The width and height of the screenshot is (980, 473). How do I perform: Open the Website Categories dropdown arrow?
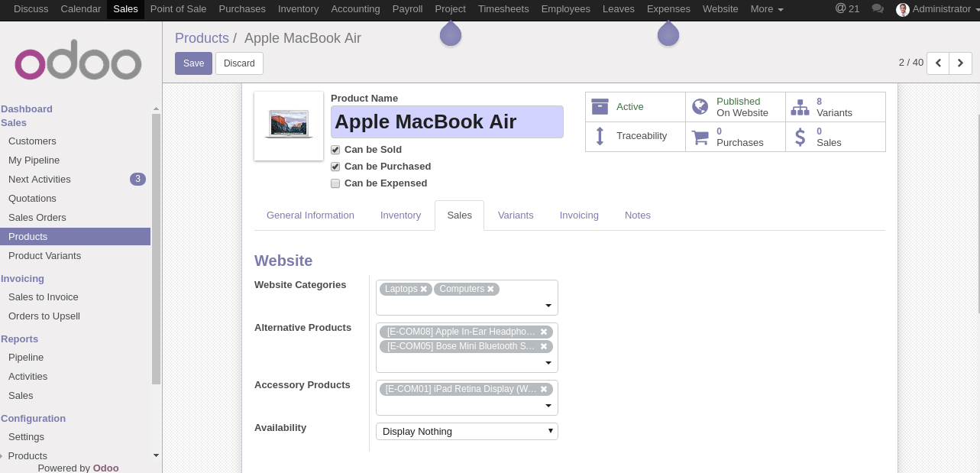[x=548, y=306]
